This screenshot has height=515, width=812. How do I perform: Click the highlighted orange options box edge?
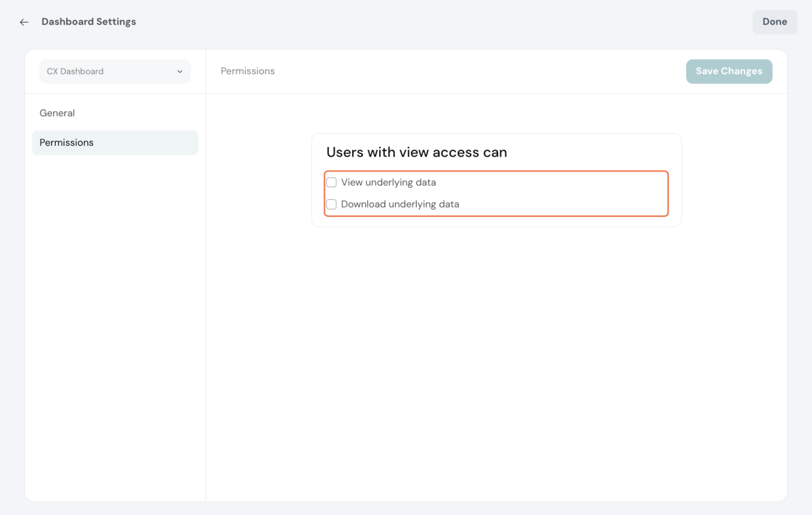[x=668, y=194]
